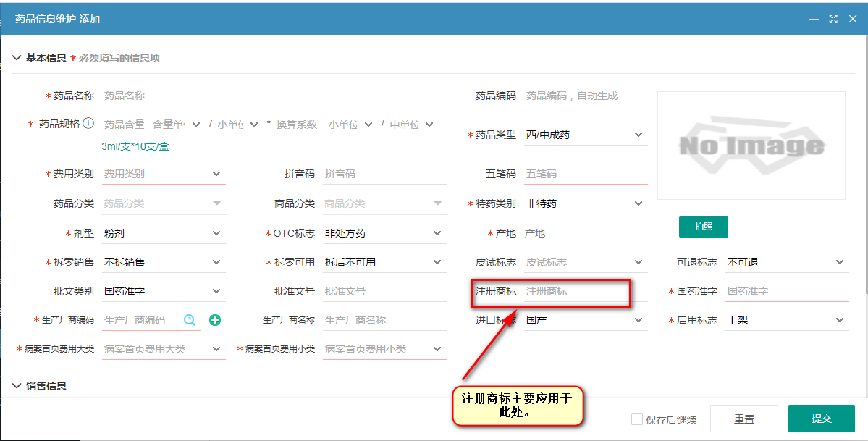
Task: Click the No Image drug photo placeholder
Action: point(751,146)
